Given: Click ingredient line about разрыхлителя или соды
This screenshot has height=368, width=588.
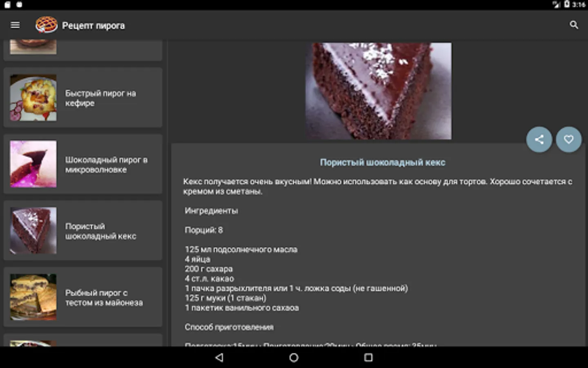Looking at the screenshot, I should pos(296,288).
